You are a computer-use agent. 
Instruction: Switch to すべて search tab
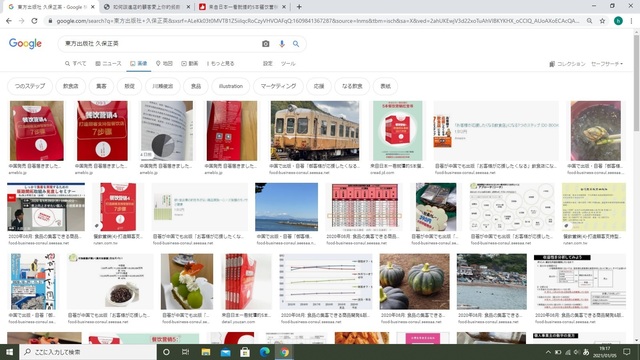(x=76, y=64)
